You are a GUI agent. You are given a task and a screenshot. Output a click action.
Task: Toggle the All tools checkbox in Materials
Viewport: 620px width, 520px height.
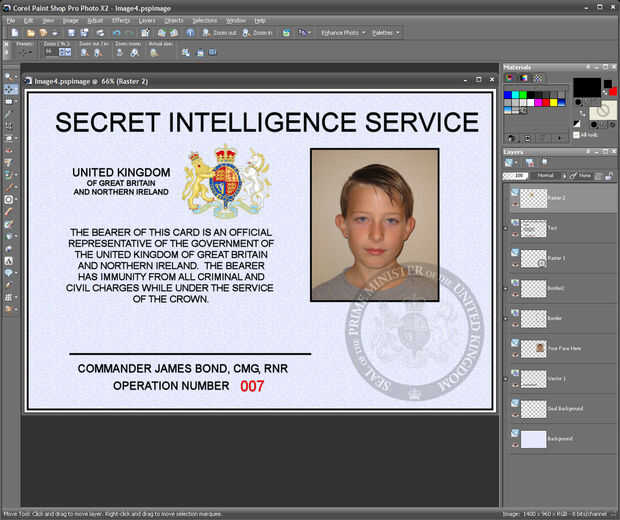coord(577,135)
